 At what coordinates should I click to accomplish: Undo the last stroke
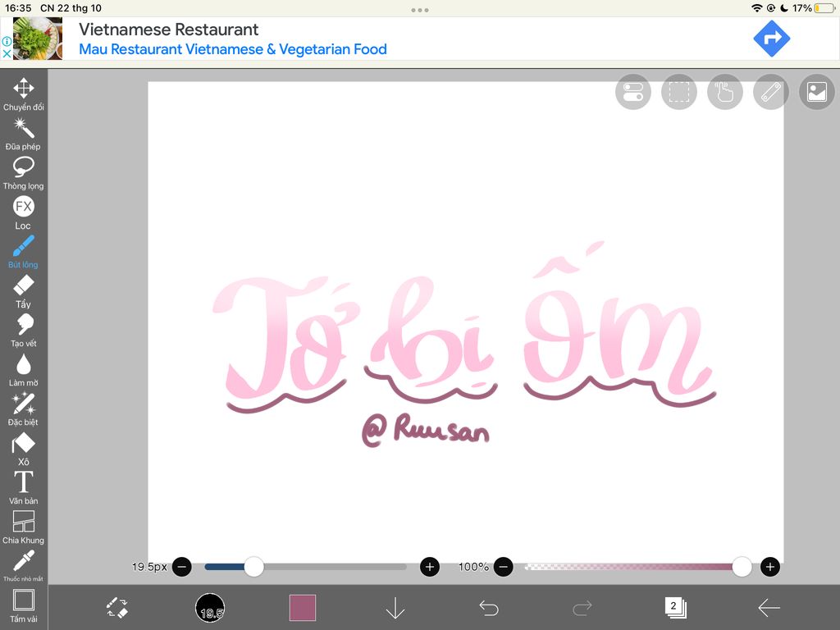[489, 608]
